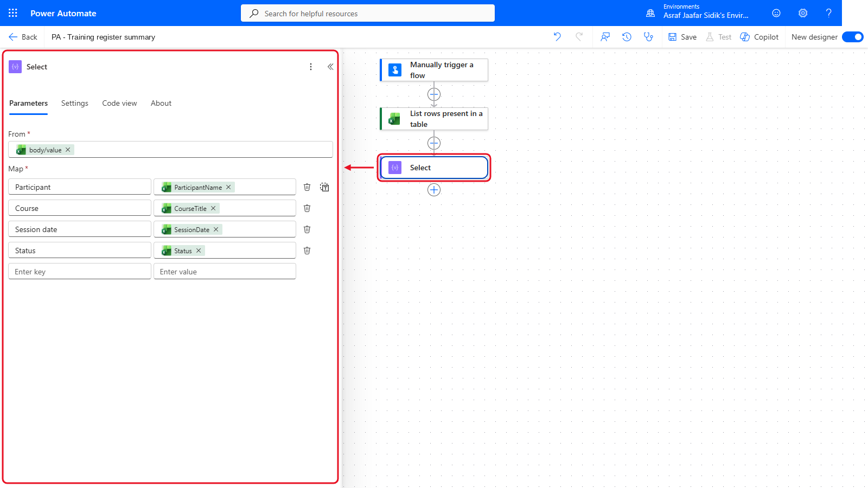Viewport: 868px width, 488px height.
Task: Go Back to previous page
Action: 23,37
